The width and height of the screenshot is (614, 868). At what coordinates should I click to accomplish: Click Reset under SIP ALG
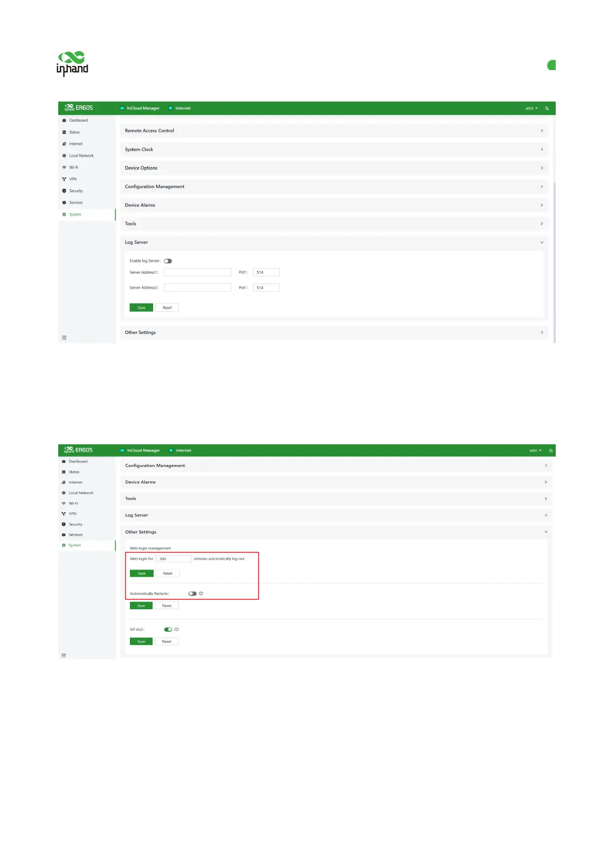pos(167,642)
